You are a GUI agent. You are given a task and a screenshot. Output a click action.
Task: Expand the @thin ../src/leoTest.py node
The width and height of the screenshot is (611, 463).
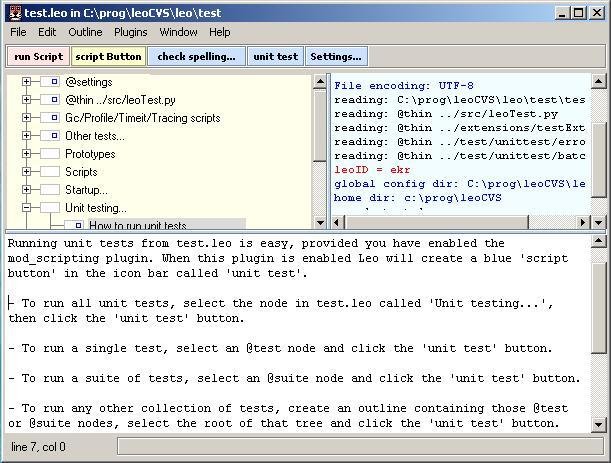point(26,99)
